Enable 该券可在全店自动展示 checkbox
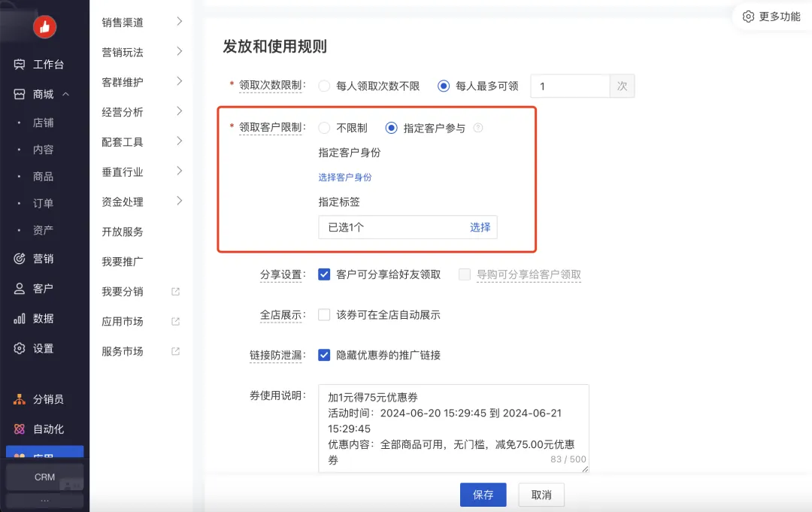812x512 pixels. tap(325, 315)
